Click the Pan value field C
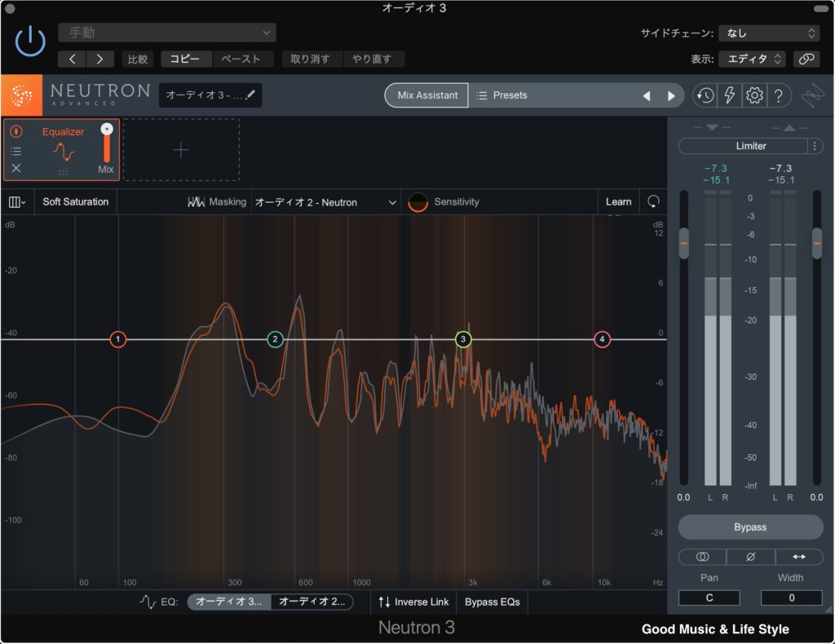The height and width of the screenshot is (644, 835). click(709, 598)
